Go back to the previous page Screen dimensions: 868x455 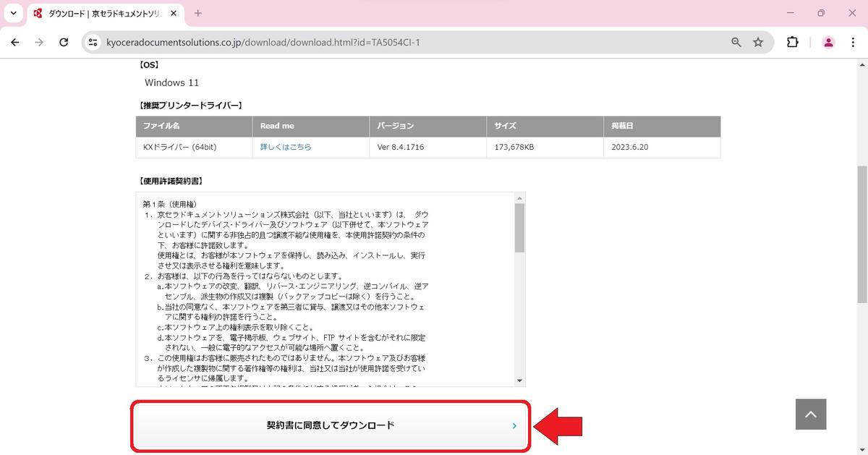click(x=15, y=43)
